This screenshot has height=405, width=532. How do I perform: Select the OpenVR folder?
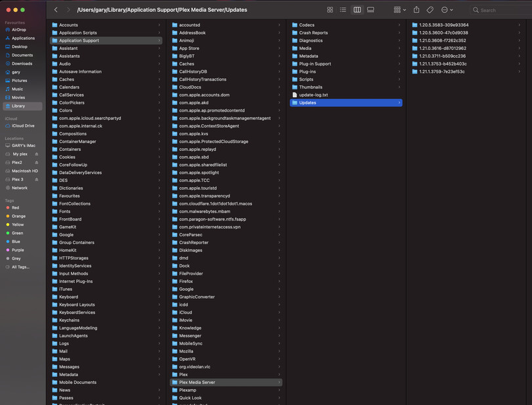(226, 359)
